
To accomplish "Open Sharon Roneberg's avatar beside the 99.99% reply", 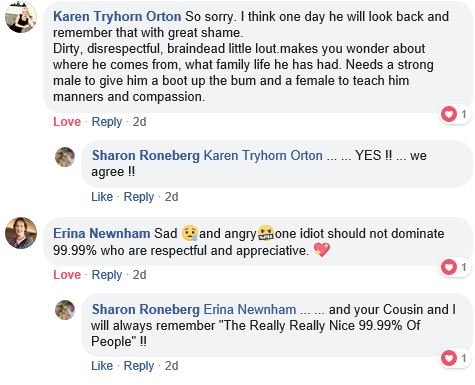I will 65,310.
